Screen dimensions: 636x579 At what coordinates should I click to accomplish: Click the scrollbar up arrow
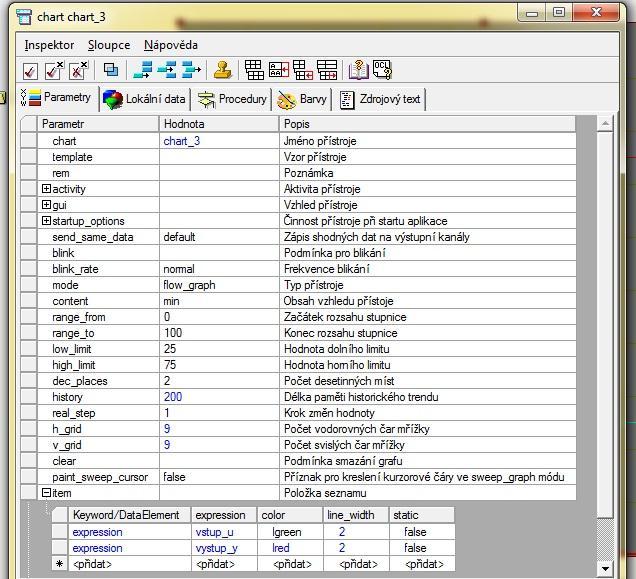(x=605, y=123)
